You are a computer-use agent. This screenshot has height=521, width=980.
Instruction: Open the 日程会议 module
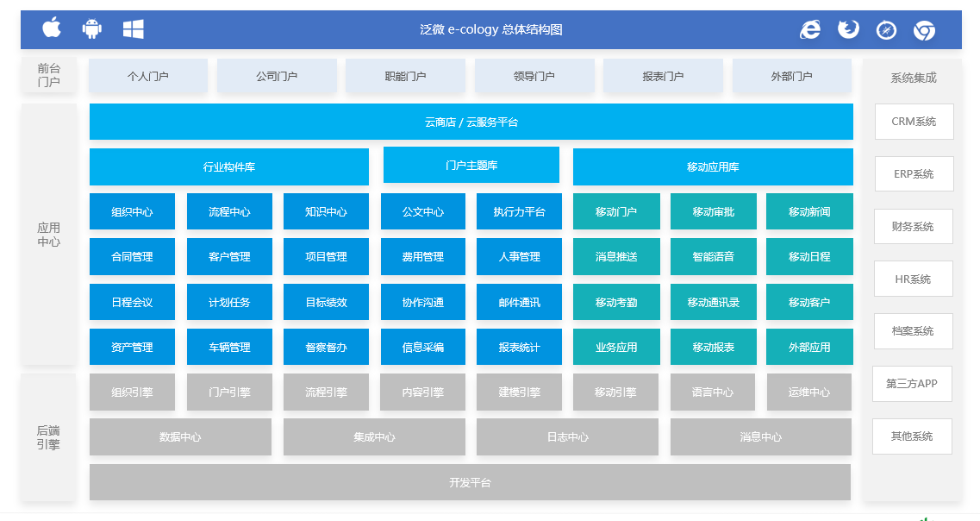132,302
